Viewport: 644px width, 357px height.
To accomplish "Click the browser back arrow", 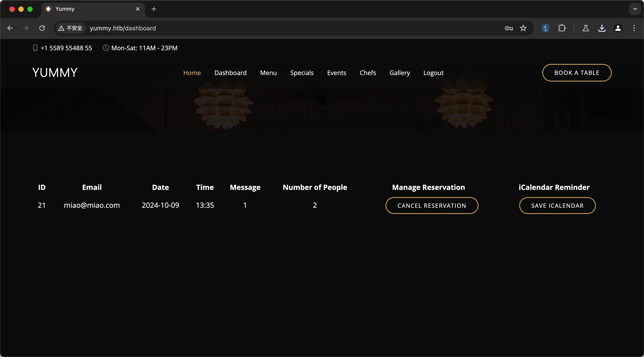I will point(10,28).
